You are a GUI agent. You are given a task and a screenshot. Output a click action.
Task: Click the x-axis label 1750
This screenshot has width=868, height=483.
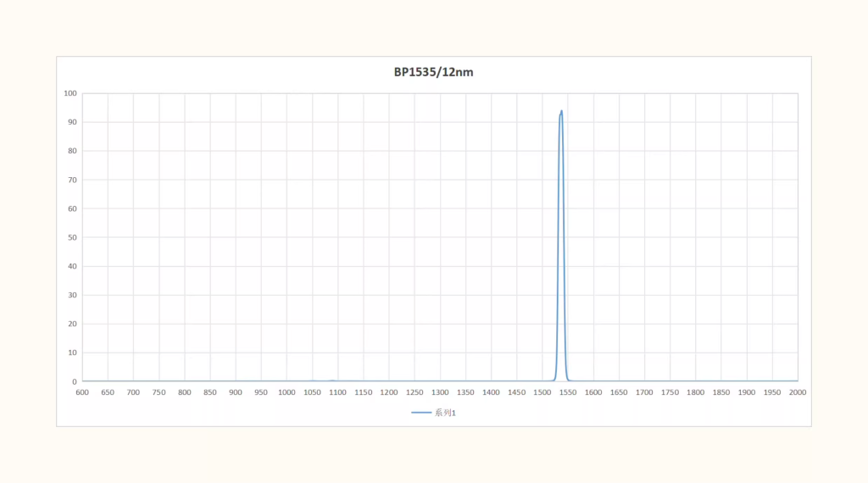tap(670, 392)
